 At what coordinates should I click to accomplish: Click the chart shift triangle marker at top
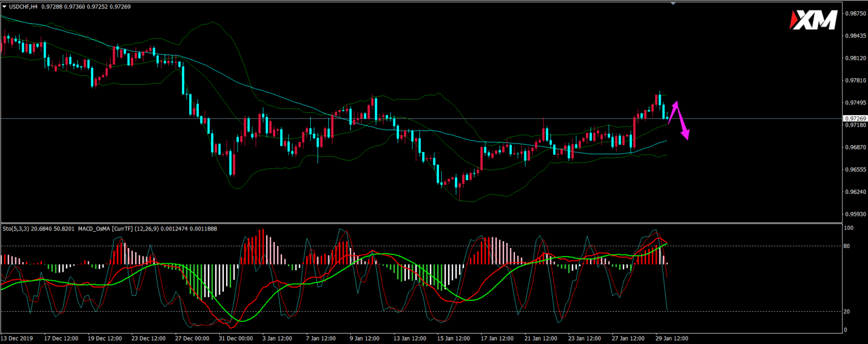coord(672,3)
